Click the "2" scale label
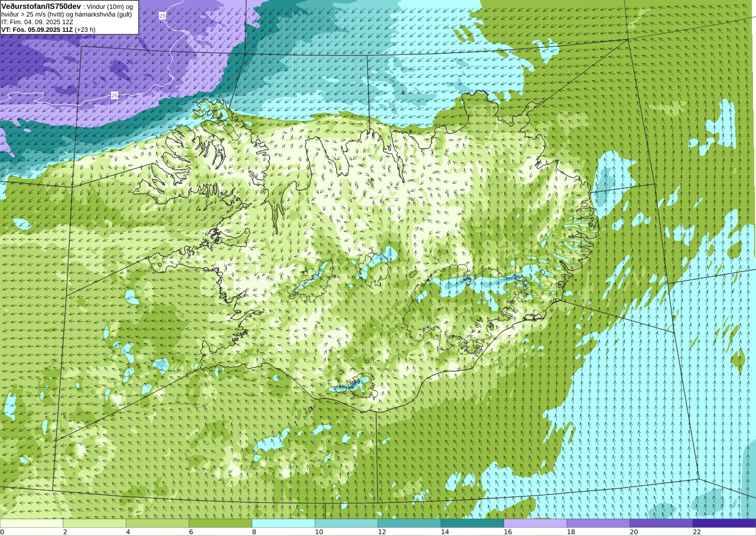The width and height of the screenshot is (756, 536). 65,532
